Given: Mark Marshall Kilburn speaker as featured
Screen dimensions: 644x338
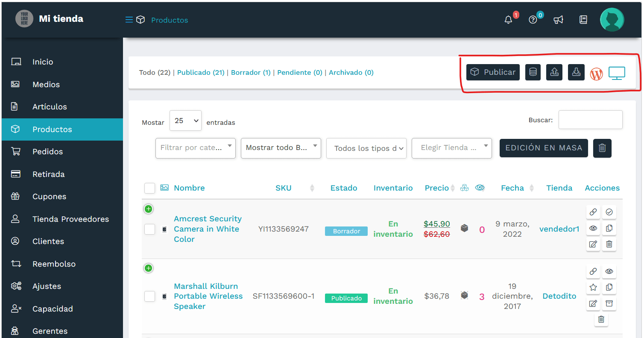Looking at the screenshot, I should [593, 288].
